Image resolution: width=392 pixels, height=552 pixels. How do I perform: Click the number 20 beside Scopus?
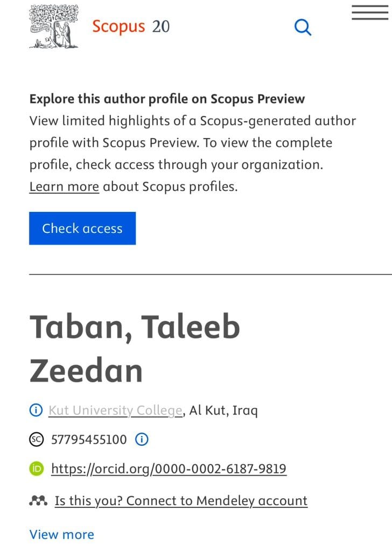click(x=160, y=26)
